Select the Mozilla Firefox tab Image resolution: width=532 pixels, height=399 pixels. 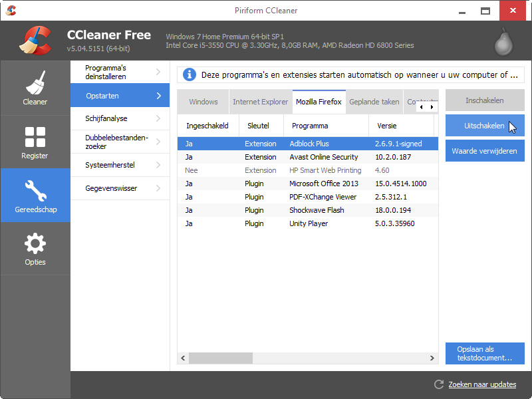[319, 102]
